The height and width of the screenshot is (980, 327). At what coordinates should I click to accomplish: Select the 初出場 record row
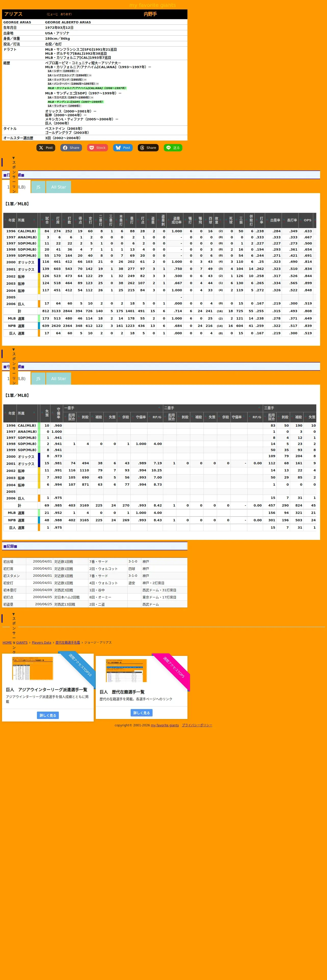[x=95, y=561]
